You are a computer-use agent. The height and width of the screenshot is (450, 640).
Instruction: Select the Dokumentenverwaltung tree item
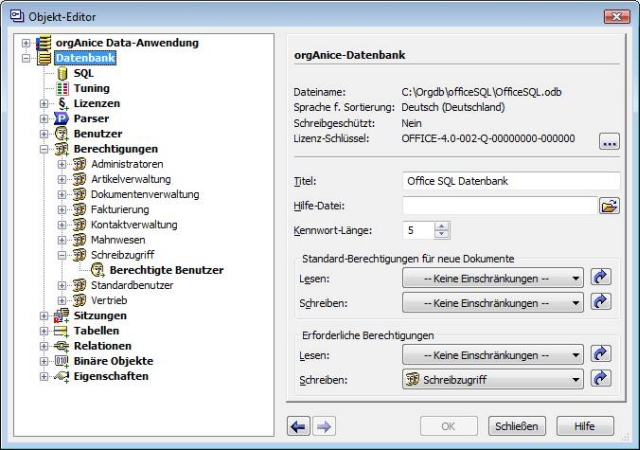pyautogui.click(x=145, y=194)
